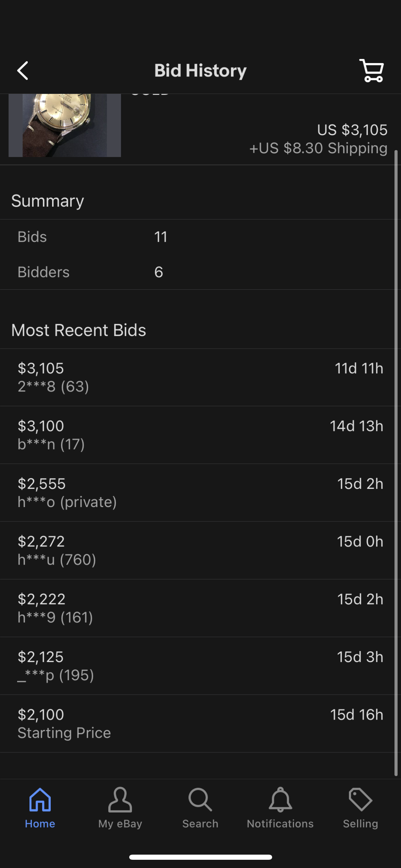Tap the Search magnifier icon
401x868 pixels.
point(200,799)
